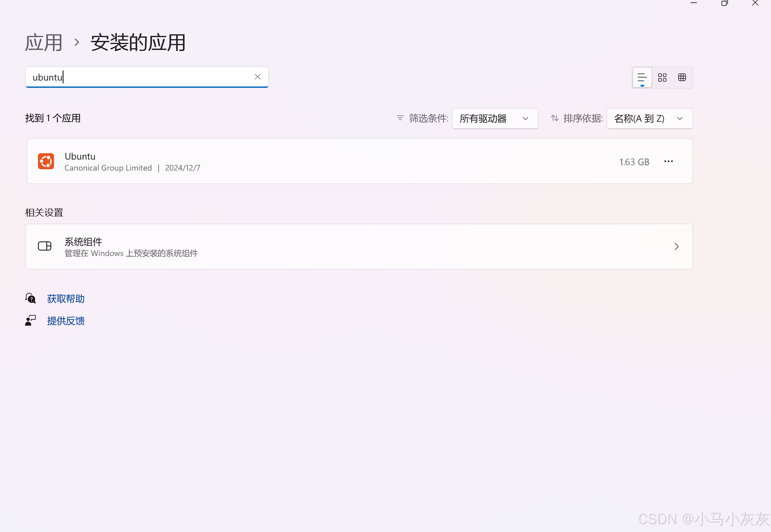This screenshot has height=532, width=771.
Task: Focus the app search input field
Action: (x=140, y=77)
